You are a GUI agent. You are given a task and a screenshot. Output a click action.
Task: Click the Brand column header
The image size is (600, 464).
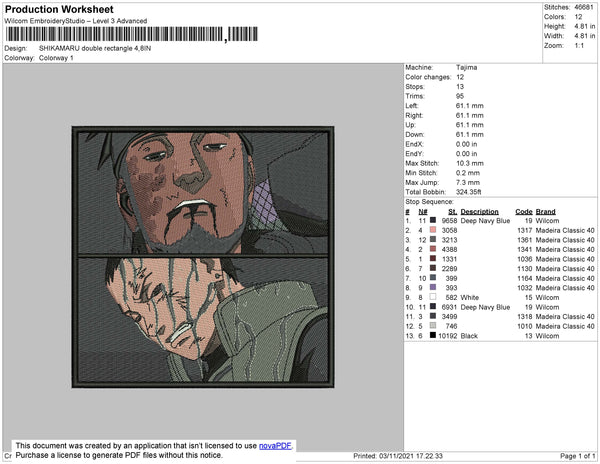click(546, 211)
